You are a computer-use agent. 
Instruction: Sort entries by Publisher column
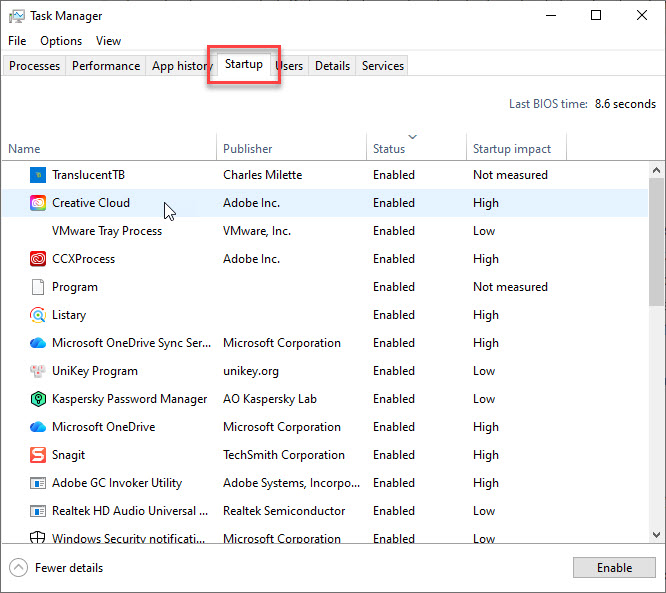pos(248,149)
